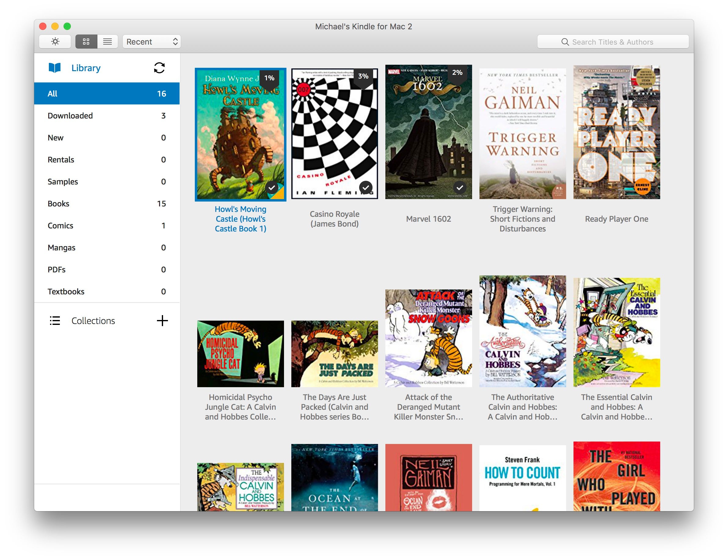Click Howl's Moving Castle title link
This screenshot has height=560, width=728.
[x=241, y=219]
